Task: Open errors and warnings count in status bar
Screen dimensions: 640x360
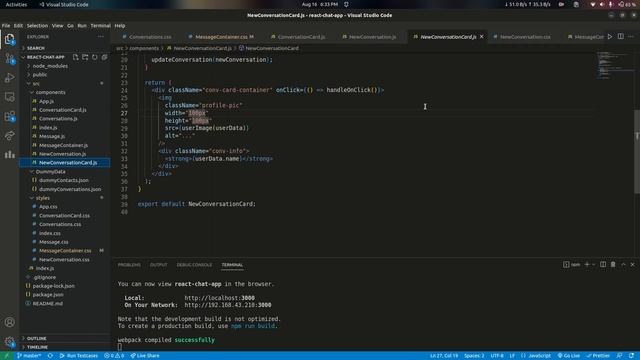Action: point(114,356)
